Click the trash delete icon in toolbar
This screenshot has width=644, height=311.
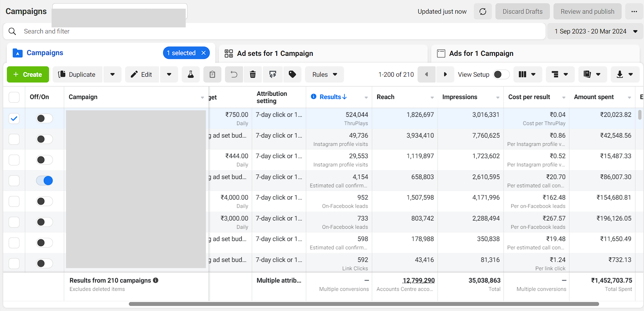coord(253,75)
